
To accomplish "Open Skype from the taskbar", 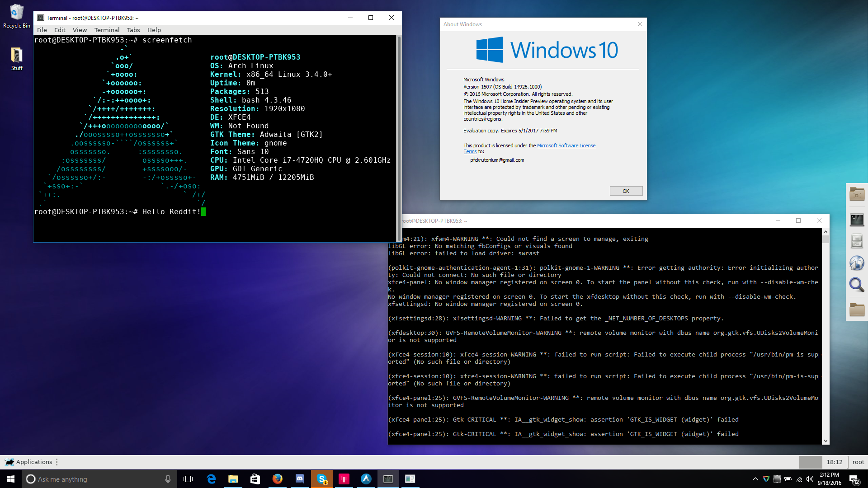I will (322, 479).
